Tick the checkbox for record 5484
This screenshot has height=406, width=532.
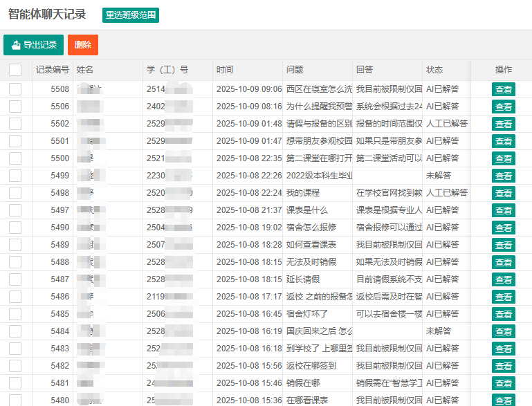pos(15,331)
